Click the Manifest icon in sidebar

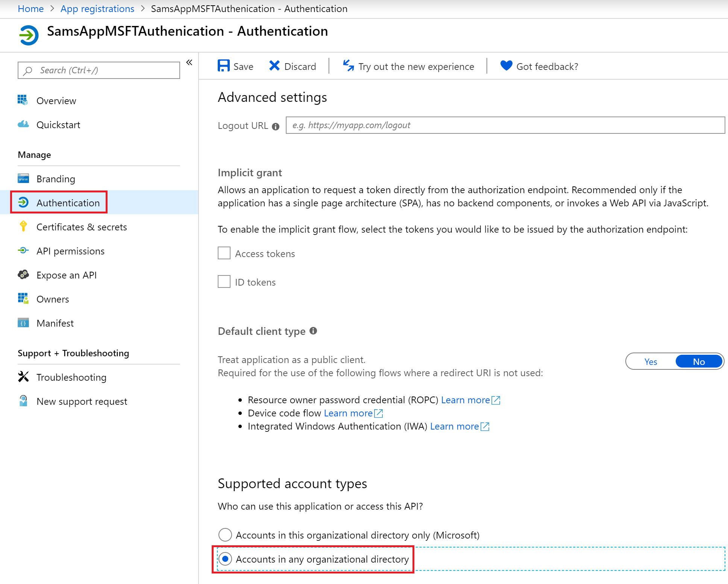pos(23,323)
